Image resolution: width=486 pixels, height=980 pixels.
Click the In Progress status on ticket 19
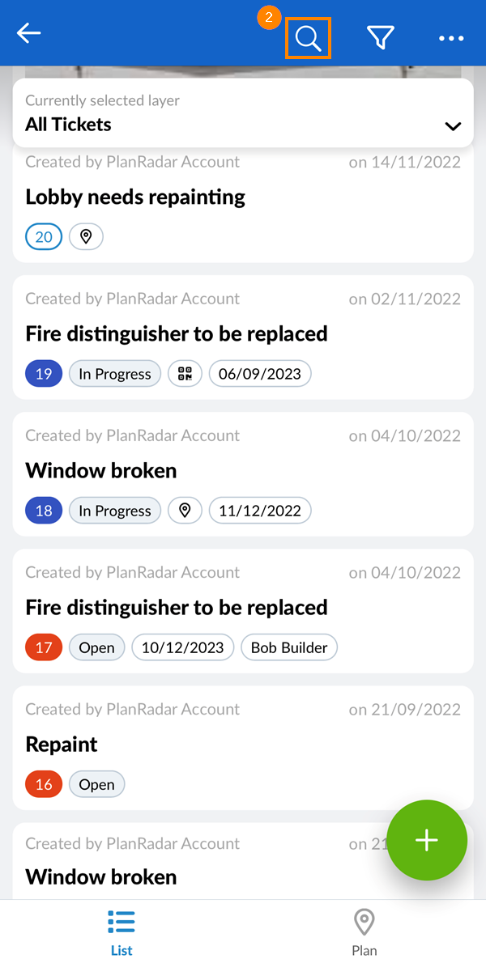click(x=115, y=374)
